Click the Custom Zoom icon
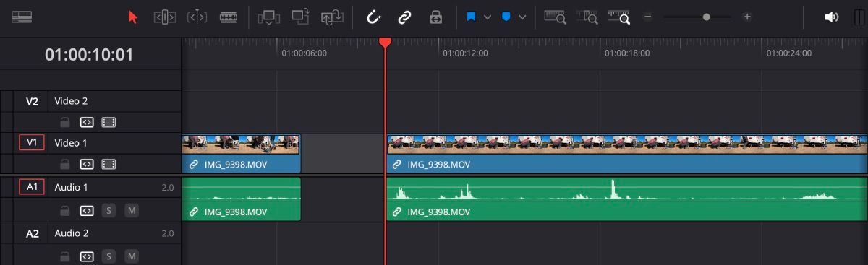The image size is (868, 265). click(619, 17)
